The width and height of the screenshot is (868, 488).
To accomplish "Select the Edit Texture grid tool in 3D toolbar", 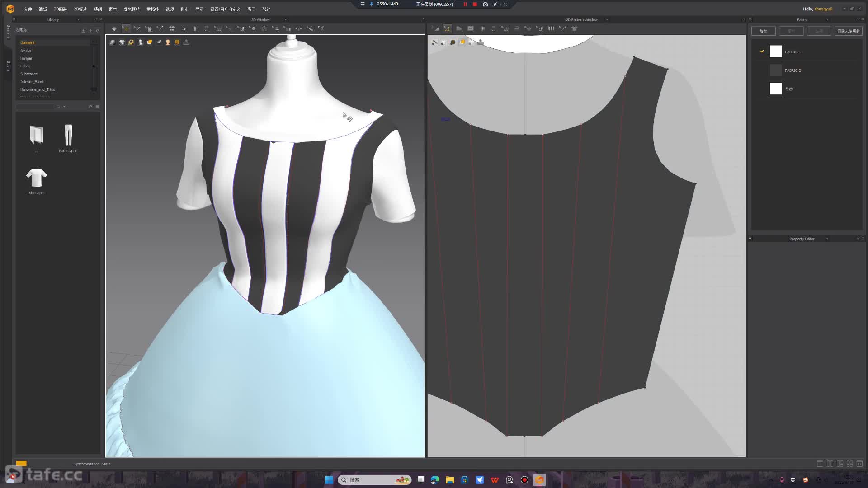I will click(x=218, y=28).
